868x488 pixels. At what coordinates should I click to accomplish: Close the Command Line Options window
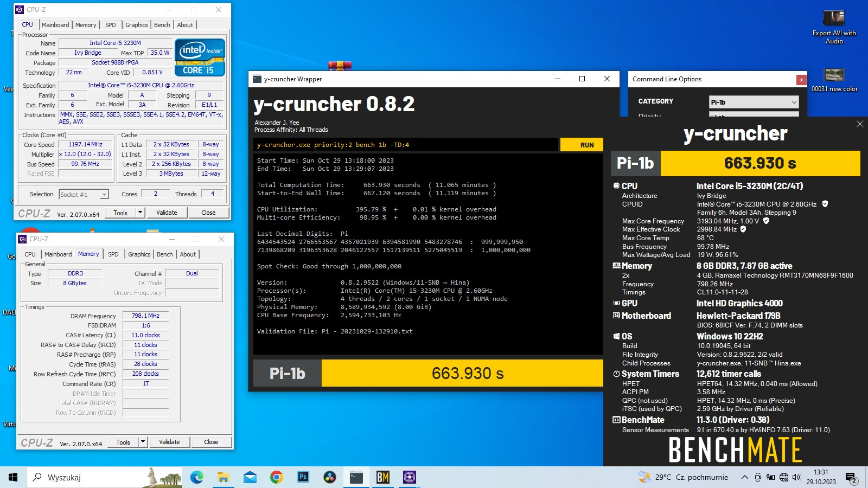point(801,79)
